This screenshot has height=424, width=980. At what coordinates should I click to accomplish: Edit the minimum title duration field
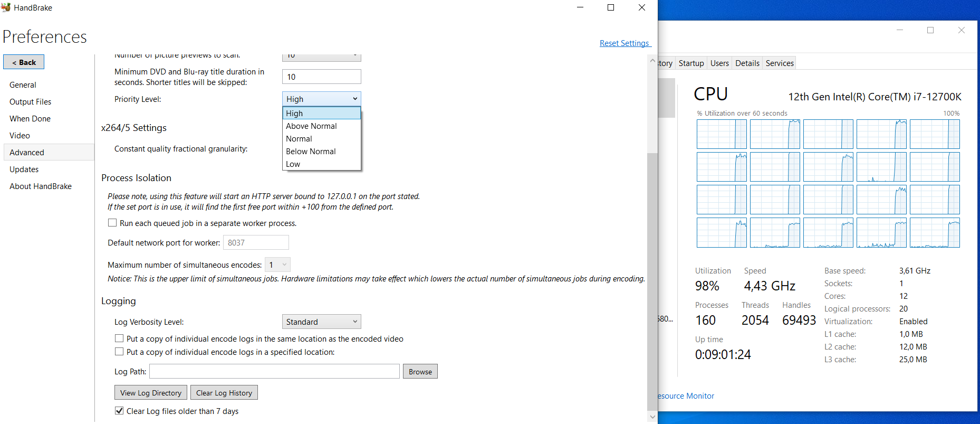click(322, 77)
